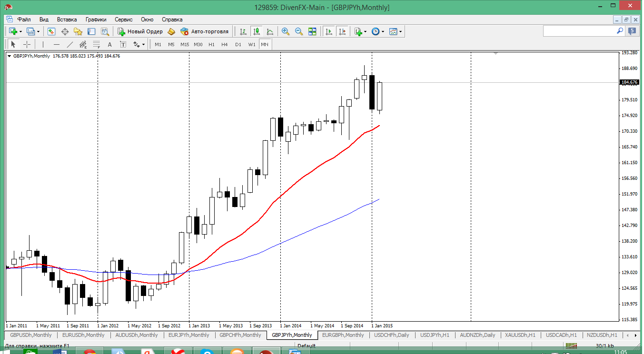Toggle chart shift from right edge
The image size is (644, 354).
pos(342,31)
